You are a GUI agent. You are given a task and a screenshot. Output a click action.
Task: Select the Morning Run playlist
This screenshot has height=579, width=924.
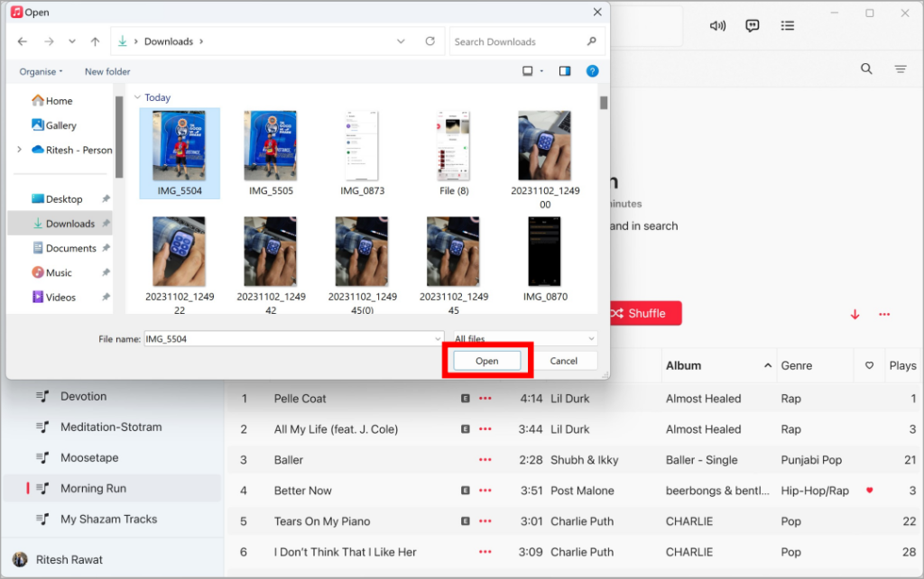tap(93, 489)
